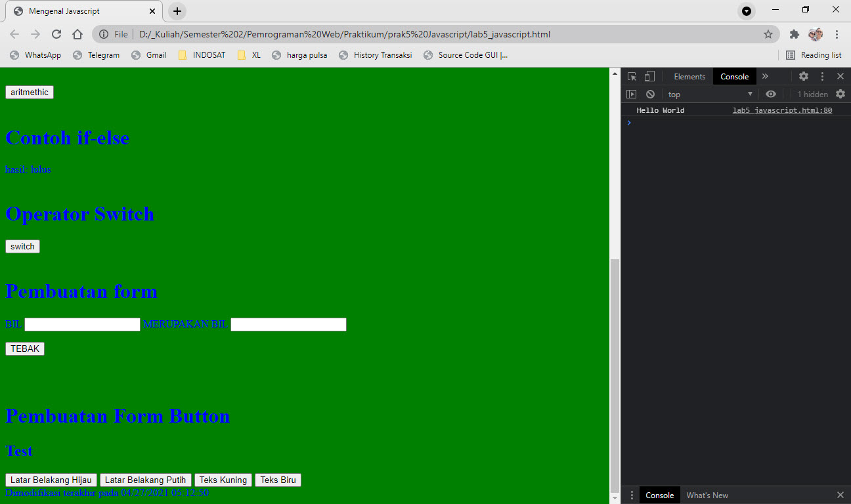Open the more tools overflow chevron in DevTools
The image size is (851, 504).
[765, 76]
